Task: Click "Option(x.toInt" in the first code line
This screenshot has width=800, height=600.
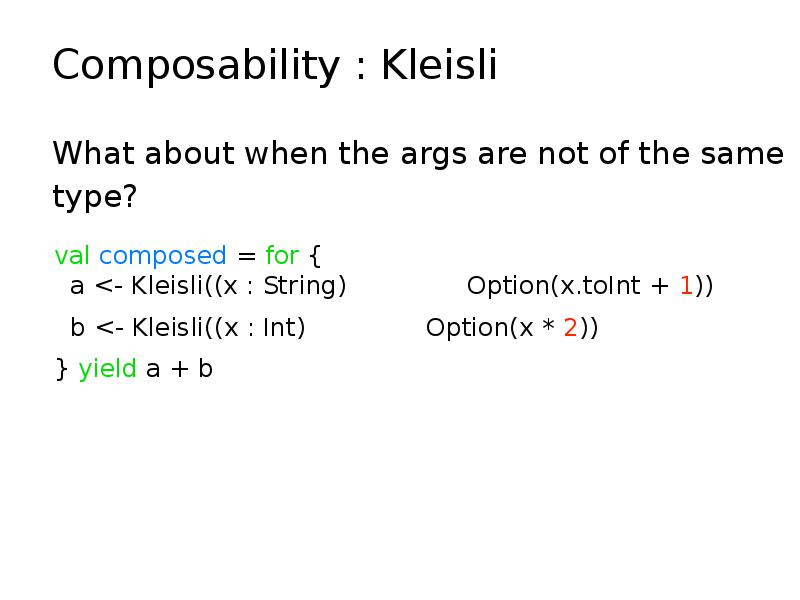Action: coord(553,286)
